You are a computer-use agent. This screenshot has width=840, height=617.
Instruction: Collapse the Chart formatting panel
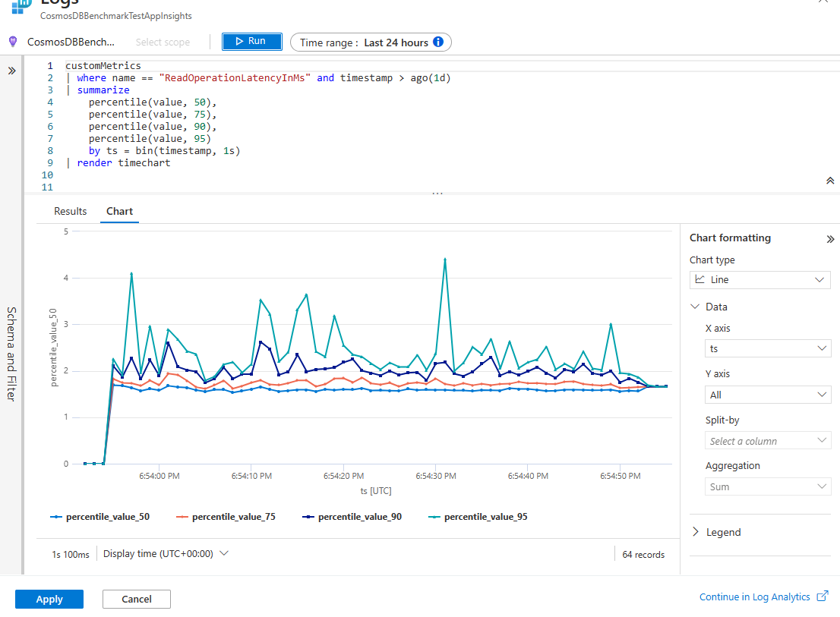coord(830,238)
